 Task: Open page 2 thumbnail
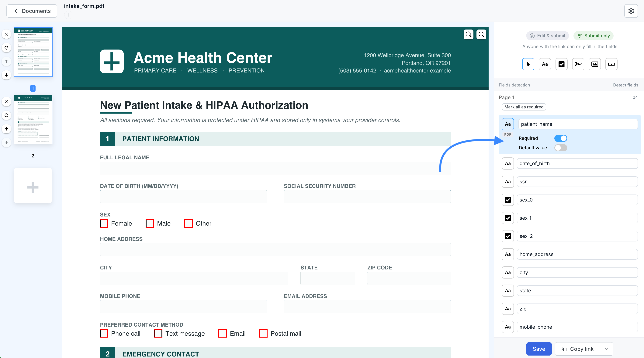click(33, 120)
